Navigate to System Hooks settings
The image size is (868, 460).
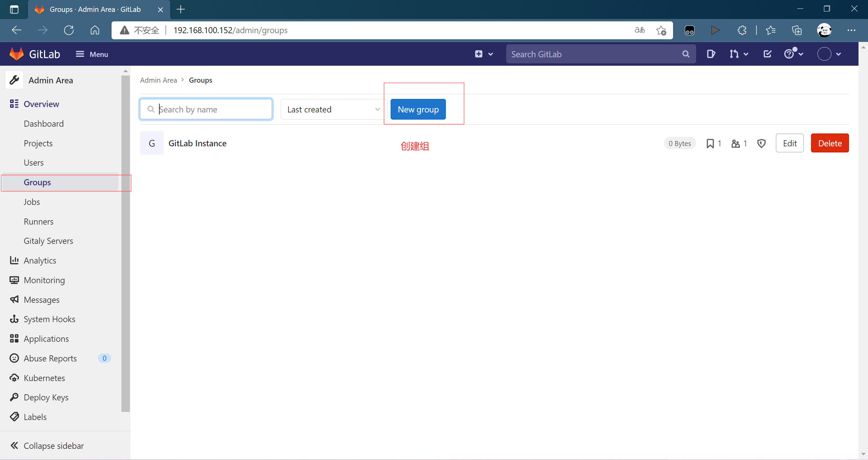tap(50, 319)
